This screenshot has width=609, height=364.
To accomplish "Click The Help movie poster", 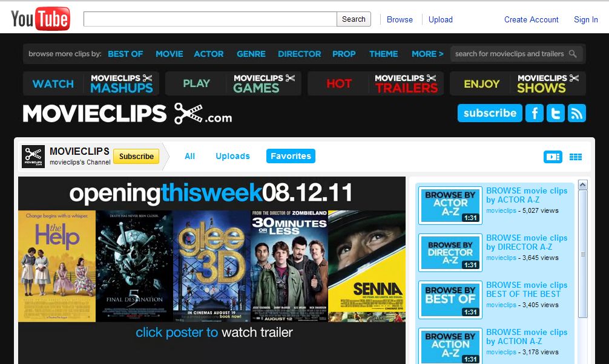I will coord(57,266).
